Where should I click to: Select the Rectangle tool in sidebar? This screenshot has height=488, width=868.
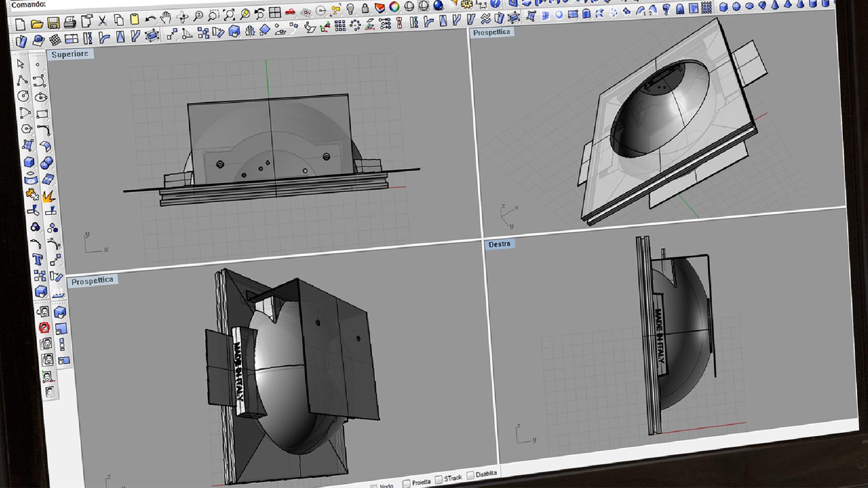[42, 114]
